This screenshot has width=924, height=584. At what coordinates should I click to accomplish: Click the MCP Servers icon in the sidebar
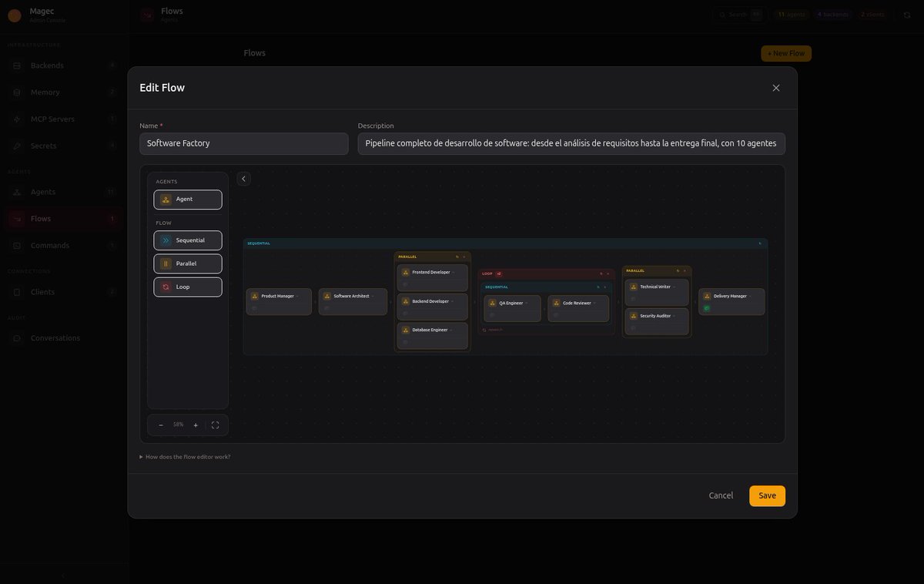click(x=17, y=119)
